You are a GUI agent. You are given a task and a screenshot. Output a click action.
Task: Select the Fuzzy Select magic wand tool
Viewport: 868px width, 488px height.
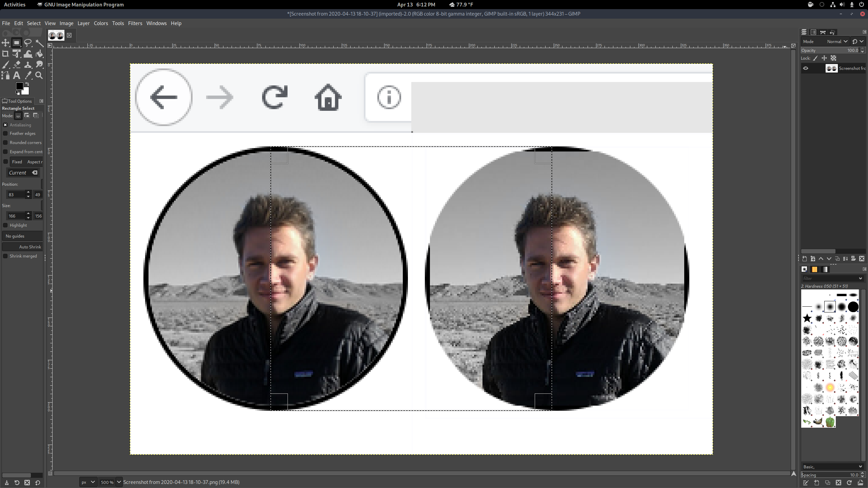pyautogui.click(x=39, y=43)
